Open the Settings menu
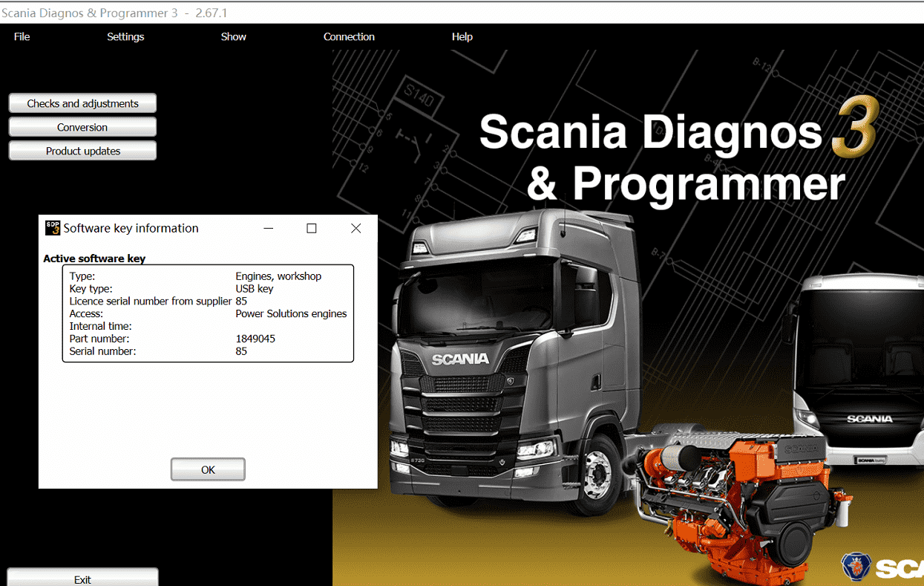 click(x=125, y=36)
